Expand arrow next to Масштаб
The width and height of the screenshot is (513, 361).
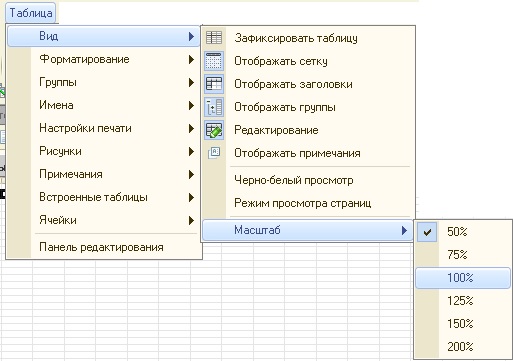click(404, 230)
